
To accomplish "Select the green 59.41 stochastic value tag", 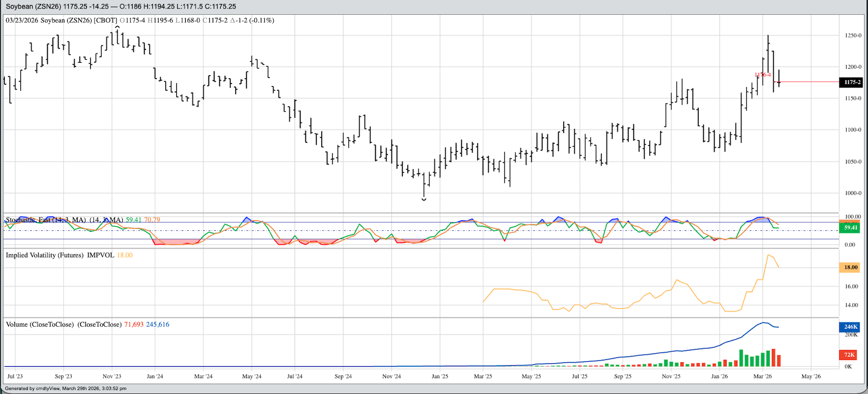I will [851, 228].
